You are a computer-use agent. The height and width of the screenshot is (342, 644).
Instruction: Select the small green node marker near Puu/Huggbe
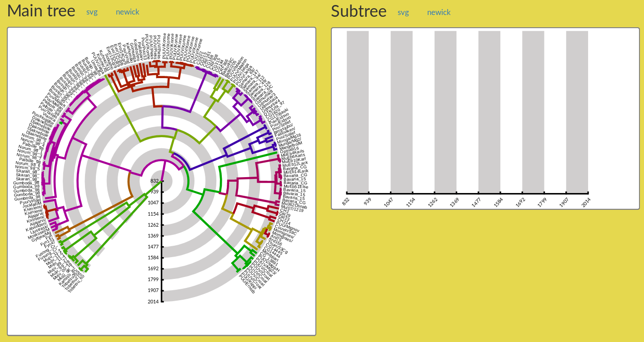[60, 123]
